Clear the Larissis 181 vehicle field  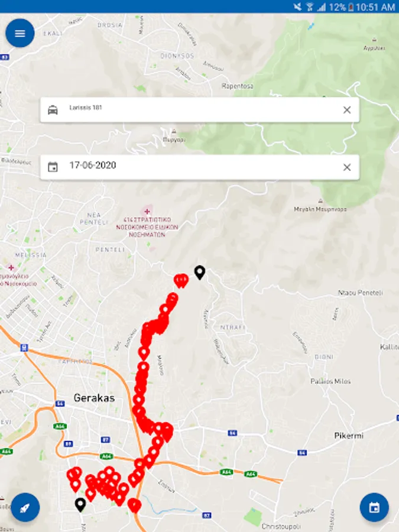click(347, 110)
